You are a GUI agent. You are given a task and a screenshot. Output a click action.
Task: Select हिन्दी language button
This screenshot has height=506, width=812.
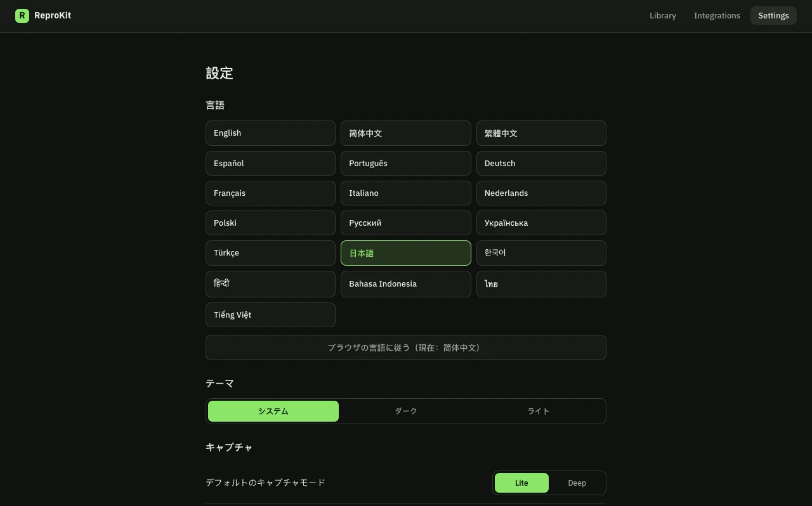point(270,284)
